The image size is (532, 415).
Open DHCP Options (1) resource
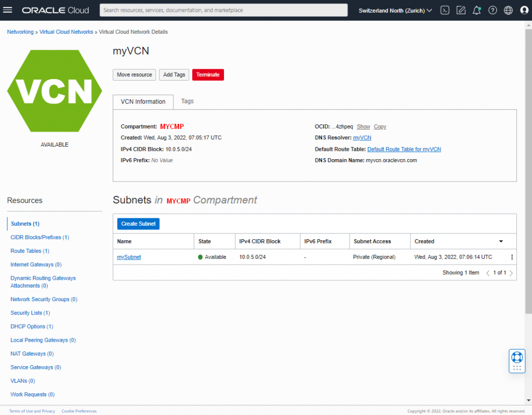32,327
